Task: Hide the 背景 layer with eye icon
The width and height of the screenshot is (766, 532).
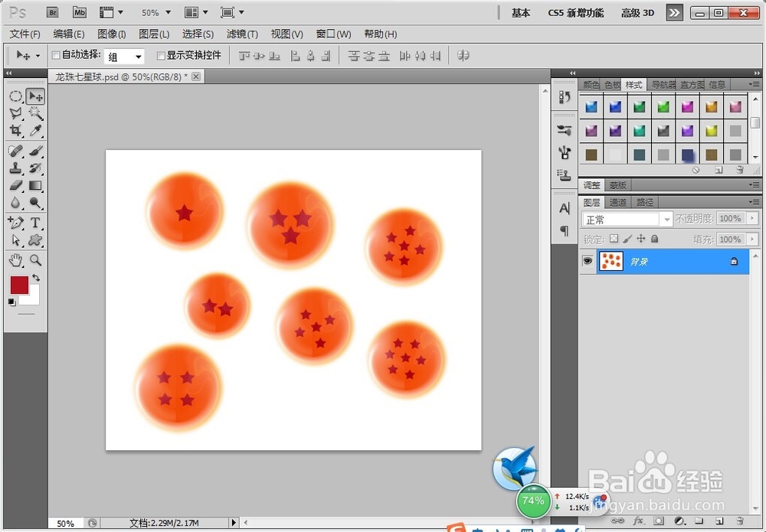Action: tap(588, 261)
